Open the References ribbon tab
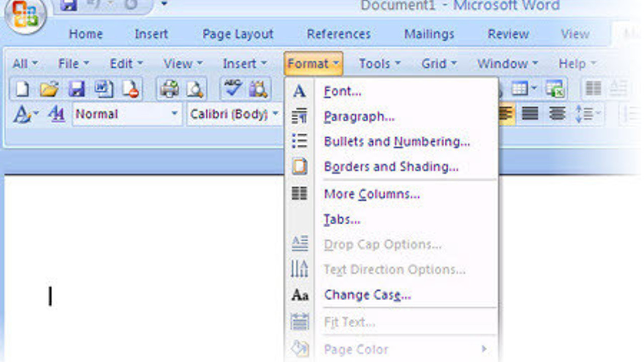Viewport: 644px width, 362px height. pyautogui.click(x=339, y=34)
